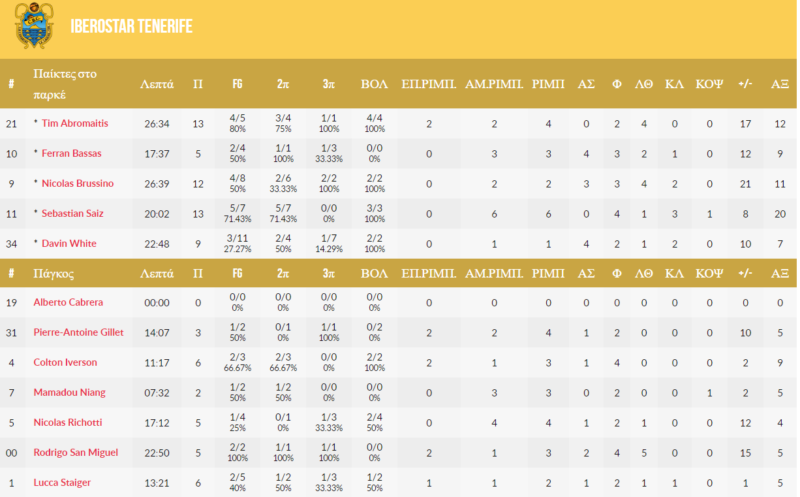This screenshot has height=497, width=800.
Task: Click the FG column header in the starters table
Action: [237, 84]
